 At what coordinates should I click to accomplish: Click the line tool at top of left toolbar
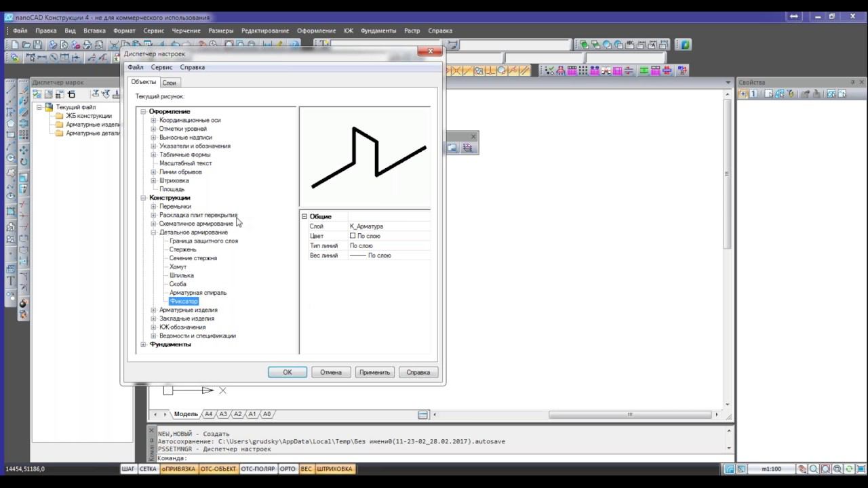(x=11, y=88)
